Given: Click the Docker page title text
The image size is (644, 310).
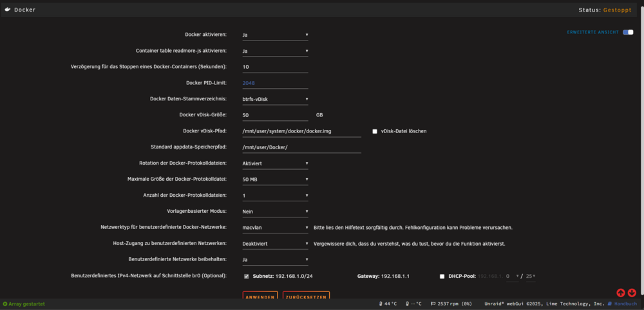Looking at the screenshot, I should (x=25, y=10).
